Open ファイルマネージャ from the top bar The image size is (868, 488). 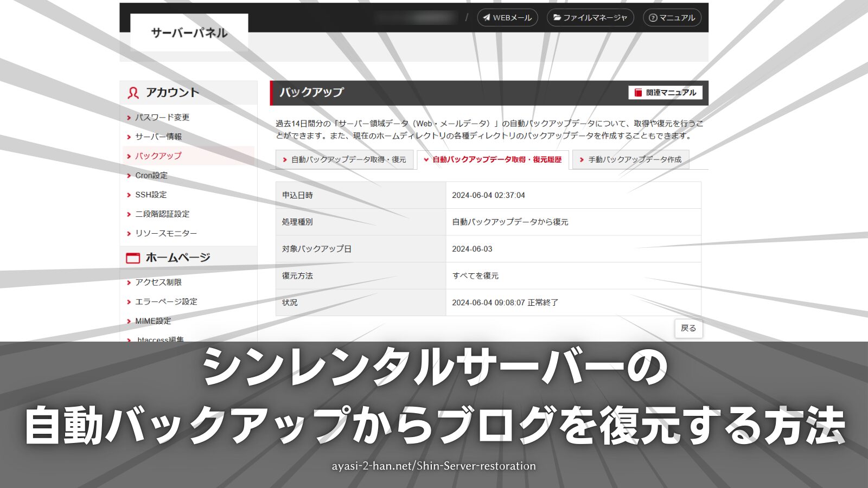(x=590, y=17)
